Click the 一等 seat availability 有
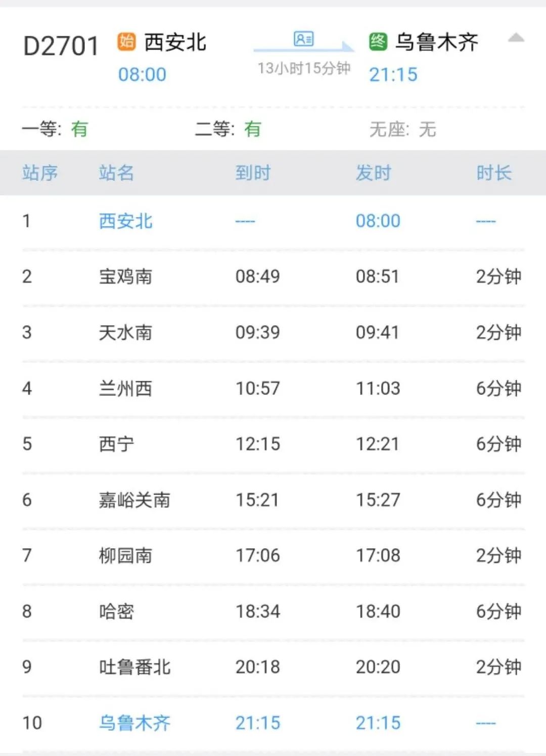Viewport: 546px width, 756px height. (79, 129)
